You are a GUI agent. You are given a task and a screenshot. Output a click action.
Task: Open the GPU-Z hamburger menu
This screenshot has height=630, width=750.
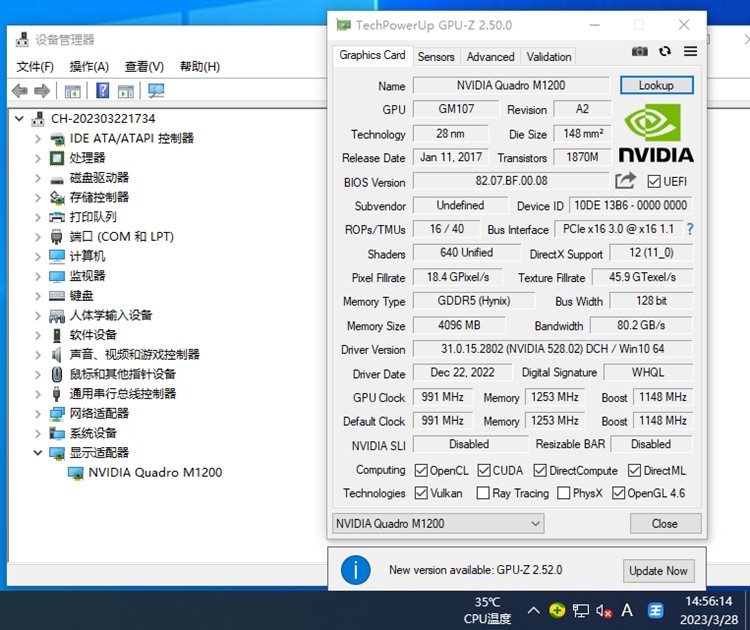[x=690, y=51]
